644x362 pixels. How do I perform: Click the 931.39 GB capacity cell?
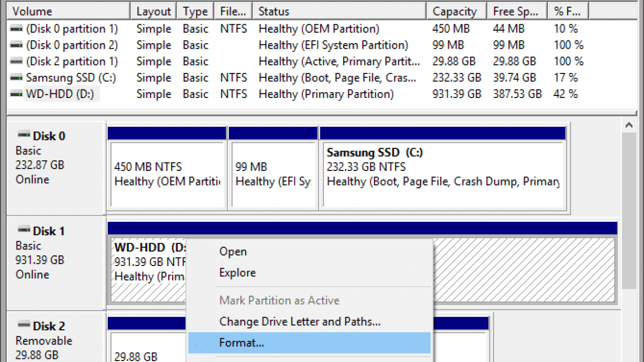456,94
